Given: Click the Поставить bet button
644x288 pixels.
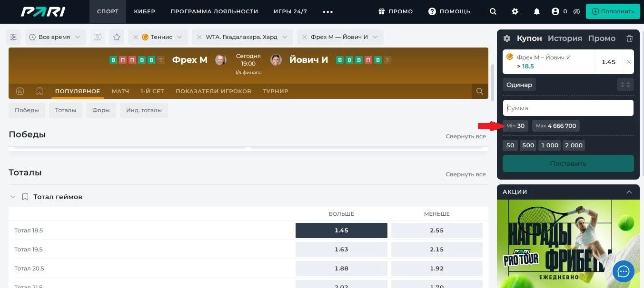Looking at the screenshot, I should click(568, 163).
